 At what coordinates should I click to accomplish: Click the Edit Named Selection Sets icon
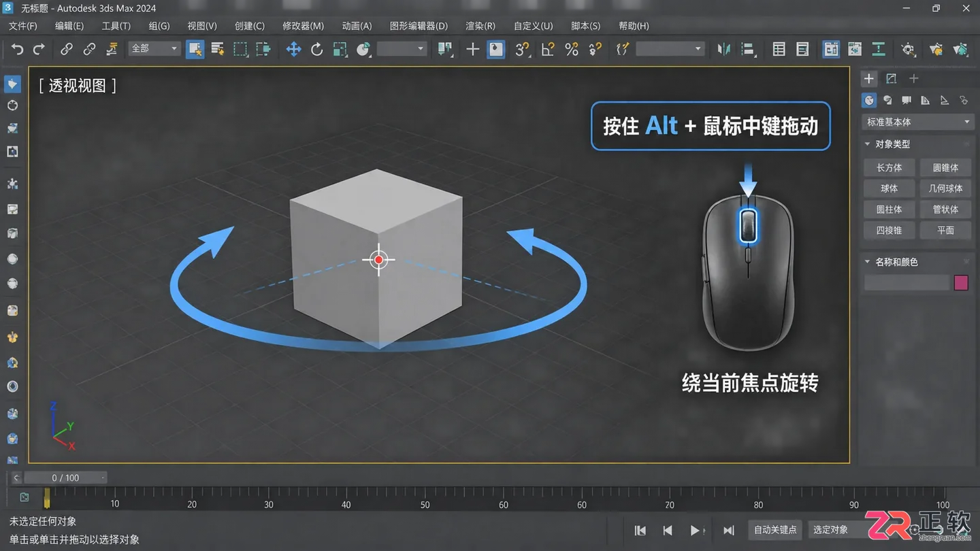point(621,49)
